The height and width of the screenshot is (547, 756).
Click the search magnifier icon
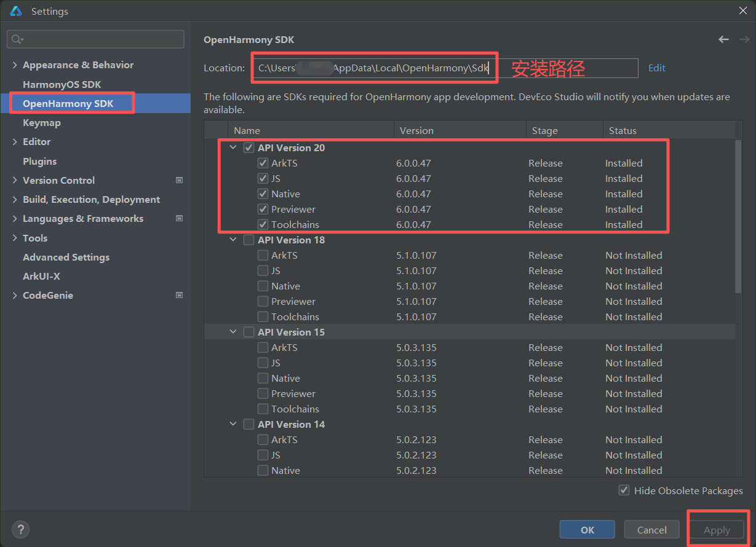(x=17, y=39)
